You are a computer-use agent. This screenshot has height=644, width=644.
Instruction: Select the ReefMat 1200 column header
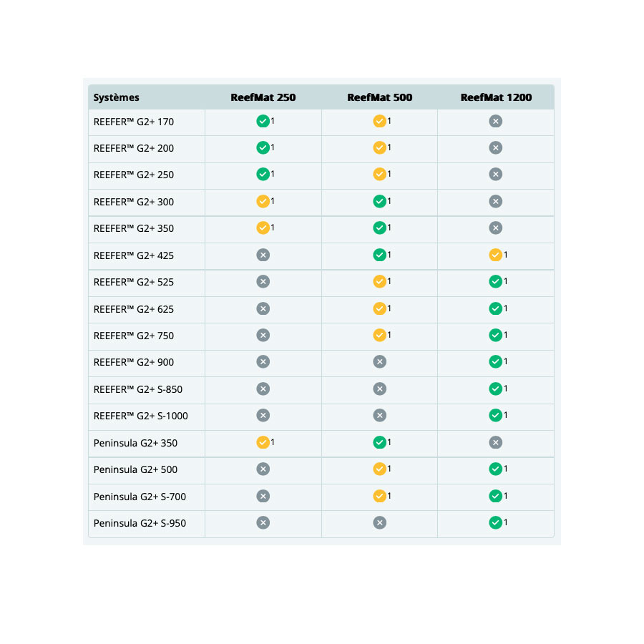coord(496,97)
